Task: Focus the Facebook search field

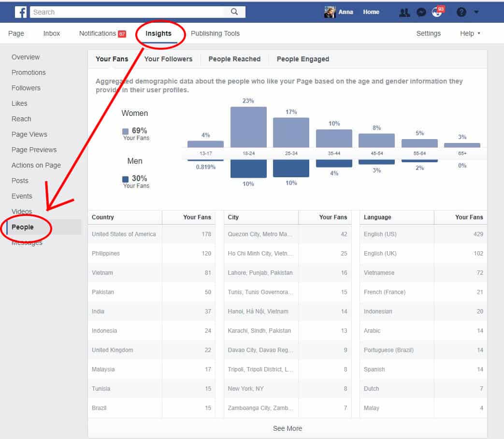Action: click(x=138, y=12)
